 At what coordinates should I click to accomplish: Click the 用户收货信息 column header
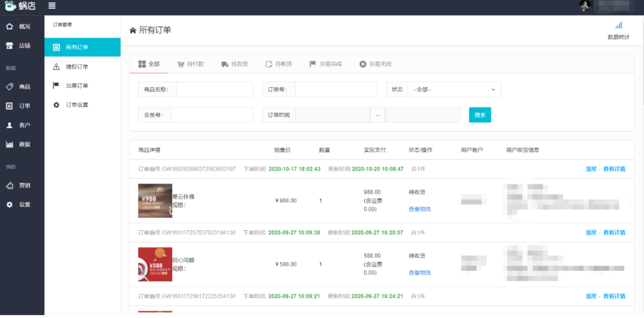pos(522,150)
